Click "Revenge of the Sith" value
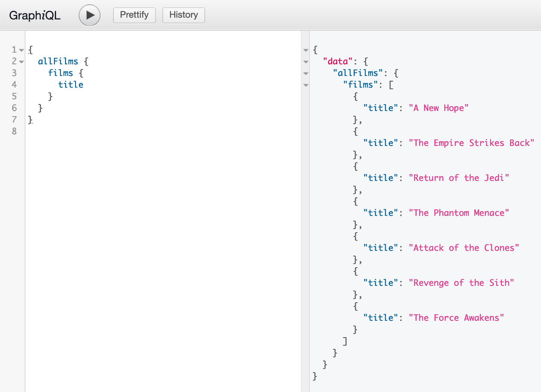This screenshot has width=541, height=392. tap(462, 283)
